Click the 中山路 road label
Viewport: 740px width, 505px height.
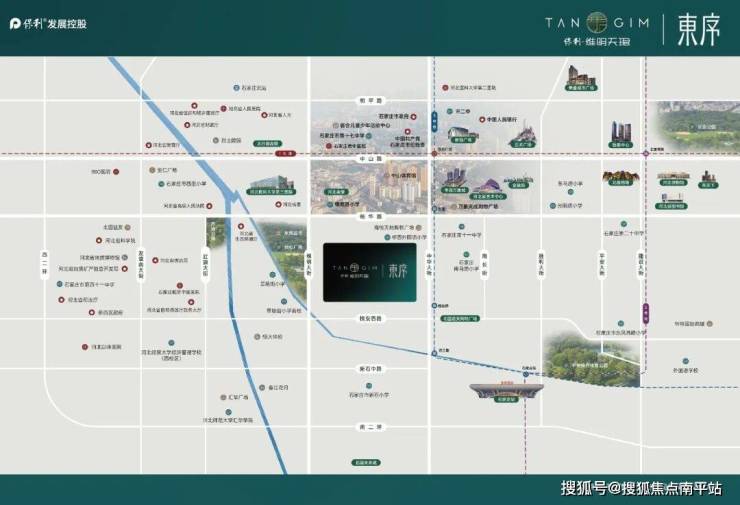point(370,160)
